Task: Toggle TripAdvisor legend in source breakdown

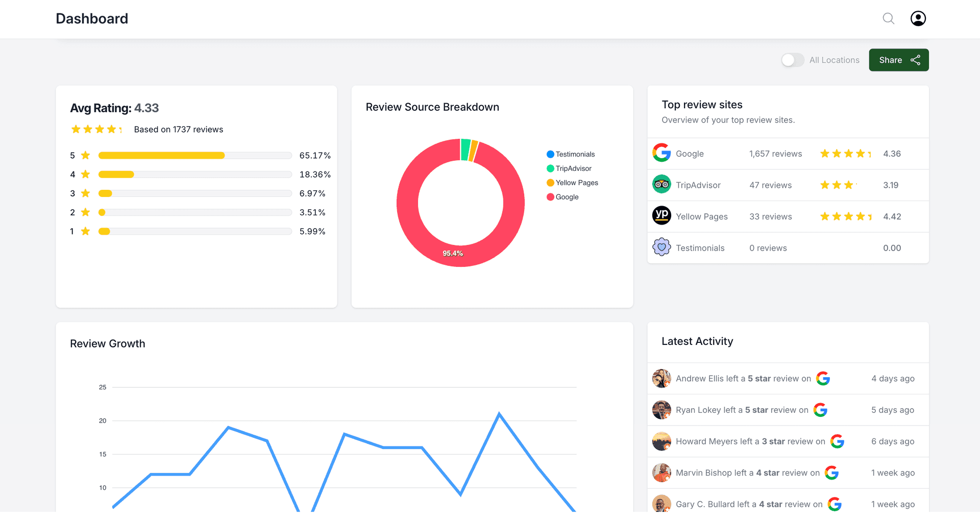Action: coord(569,168)
